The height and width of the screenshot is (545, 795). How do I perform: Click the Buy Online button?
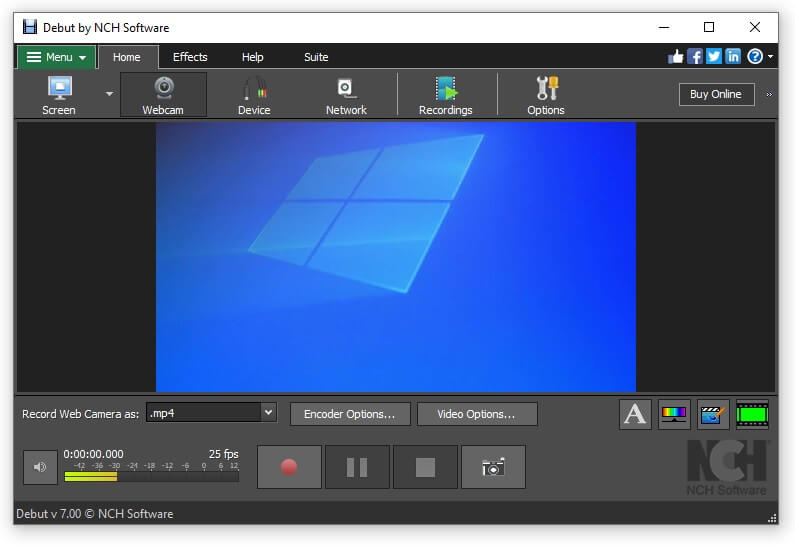[716, 94]
